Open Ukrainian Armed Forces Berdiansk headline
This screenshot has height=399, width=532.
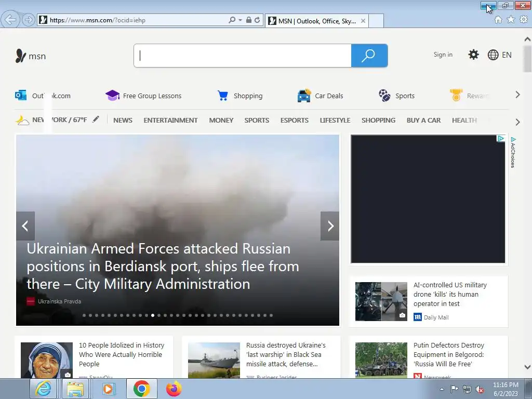[163, 267]
